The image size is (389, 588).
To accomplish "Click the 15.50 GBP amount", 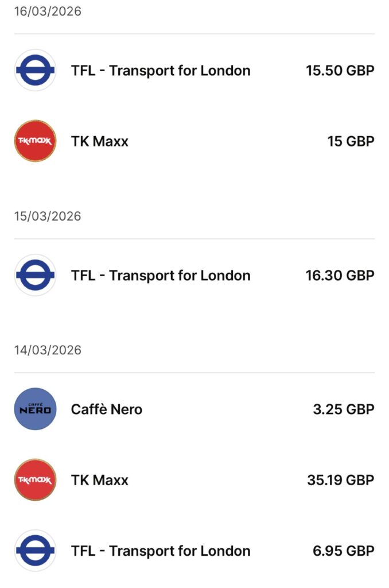I will click(340, 71).
